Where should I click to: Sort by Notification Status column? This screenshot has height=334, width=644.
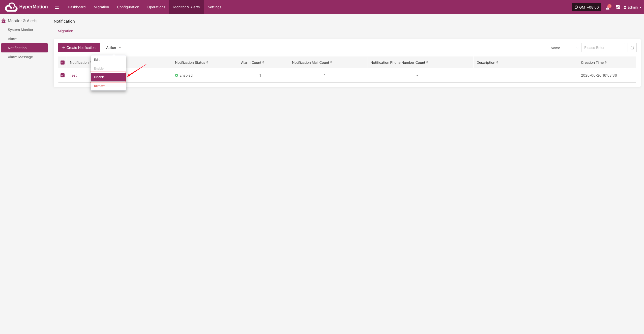[207, 62]
